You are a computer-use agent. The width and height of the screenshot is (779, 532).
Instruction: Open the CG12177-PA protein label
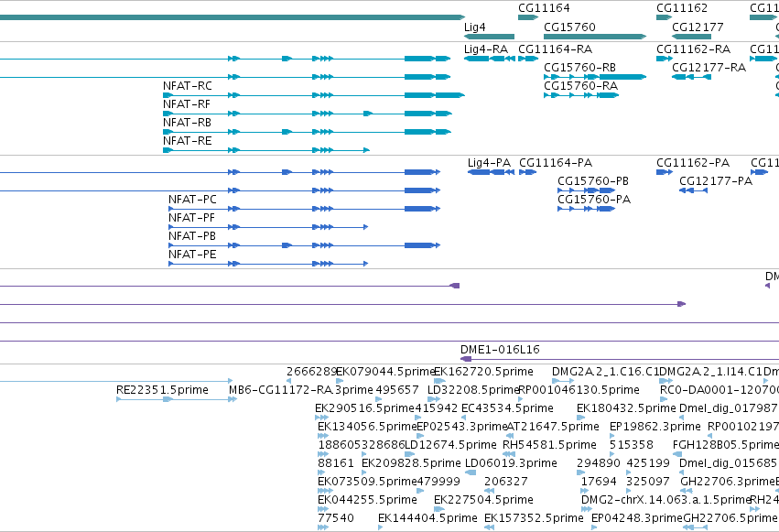pyautogui.click(x=716, y=180)
